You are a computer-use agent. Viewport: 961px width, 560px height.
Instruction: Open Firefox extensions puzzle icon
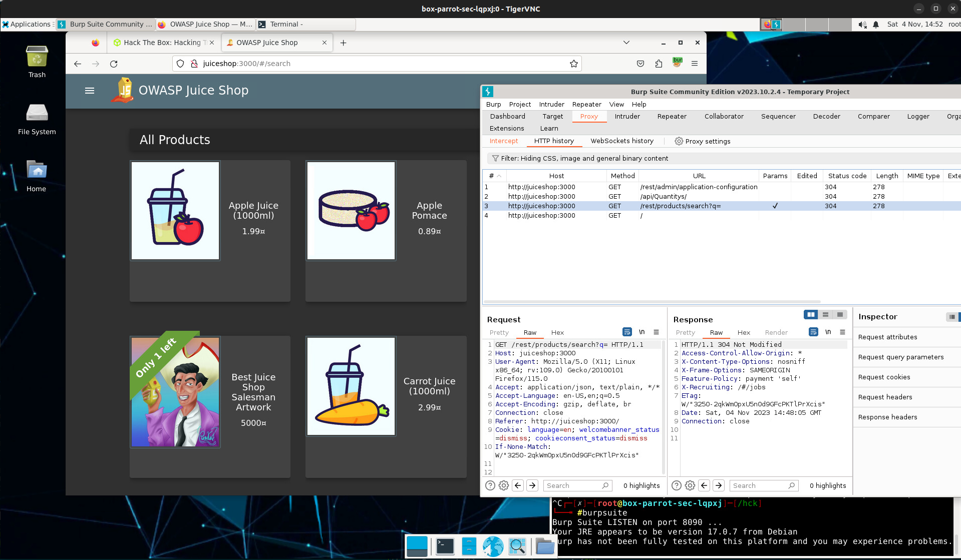point(659,64)
